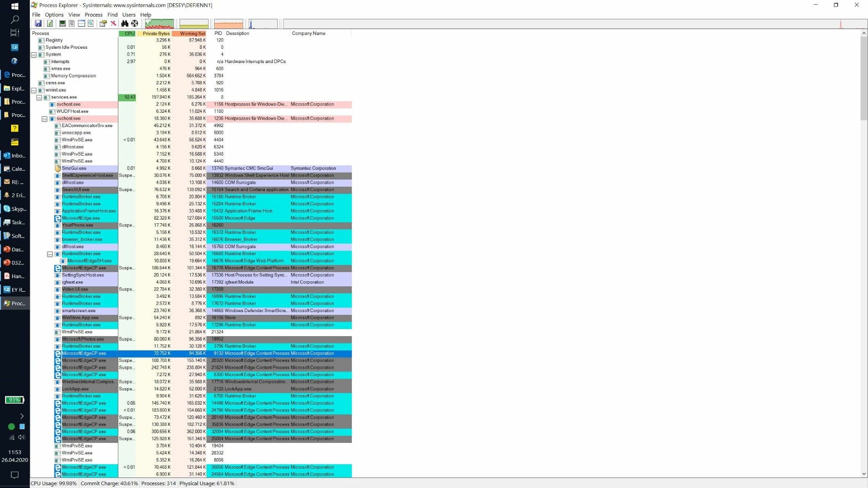Select the System Idle Process row
The width and height of the screenshot is (868, 488).
coord(191,47)
